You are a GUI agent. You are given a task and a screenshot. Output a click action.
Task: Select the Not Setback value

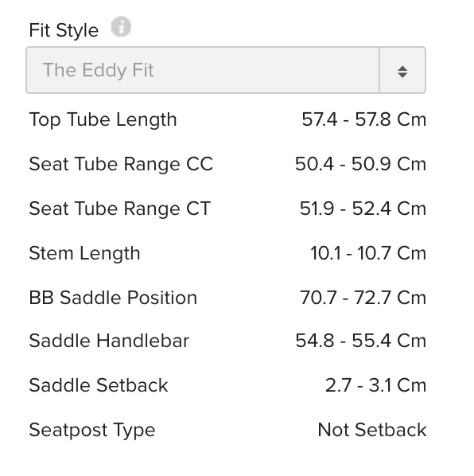[372, 430]
